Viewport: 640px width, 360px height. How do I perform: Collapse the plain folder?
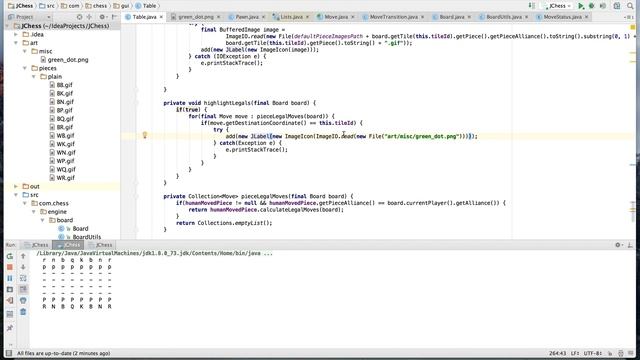(x=34, y=77)
